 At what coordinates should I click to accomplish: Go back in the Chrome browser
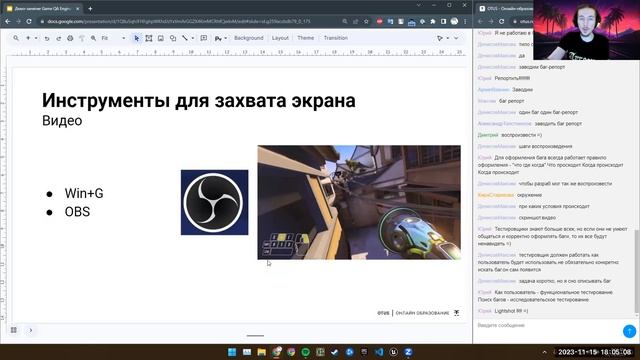click(x=8, y=21)
